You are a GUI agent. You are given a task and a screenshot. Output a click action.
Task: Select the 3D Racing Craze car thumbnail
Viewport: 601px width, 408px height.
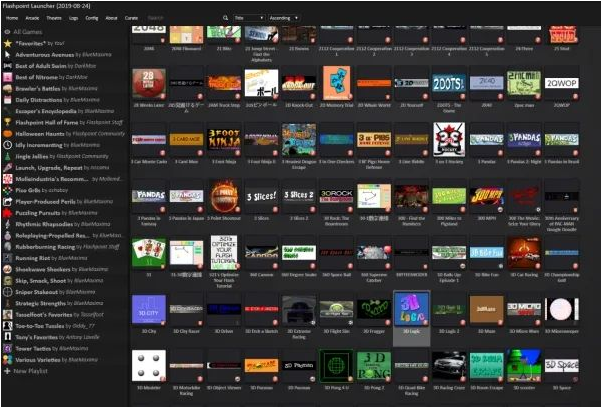[449, 366]
